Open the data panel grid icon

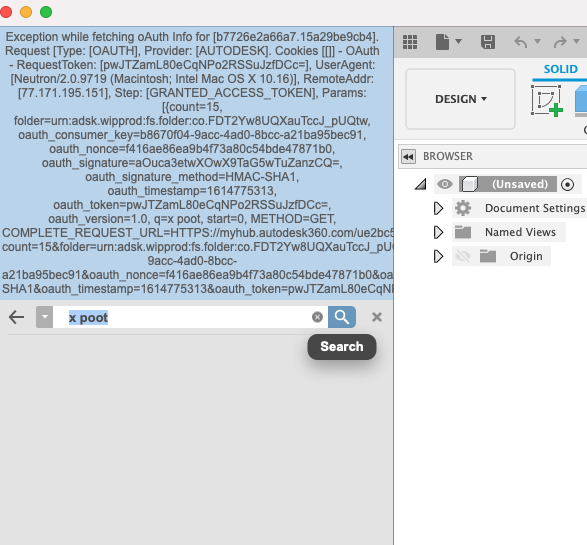point(410,42)
